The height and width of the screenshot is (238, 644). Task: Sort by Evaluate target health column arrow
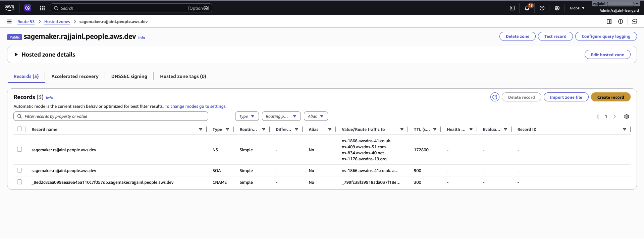(505, 129)
